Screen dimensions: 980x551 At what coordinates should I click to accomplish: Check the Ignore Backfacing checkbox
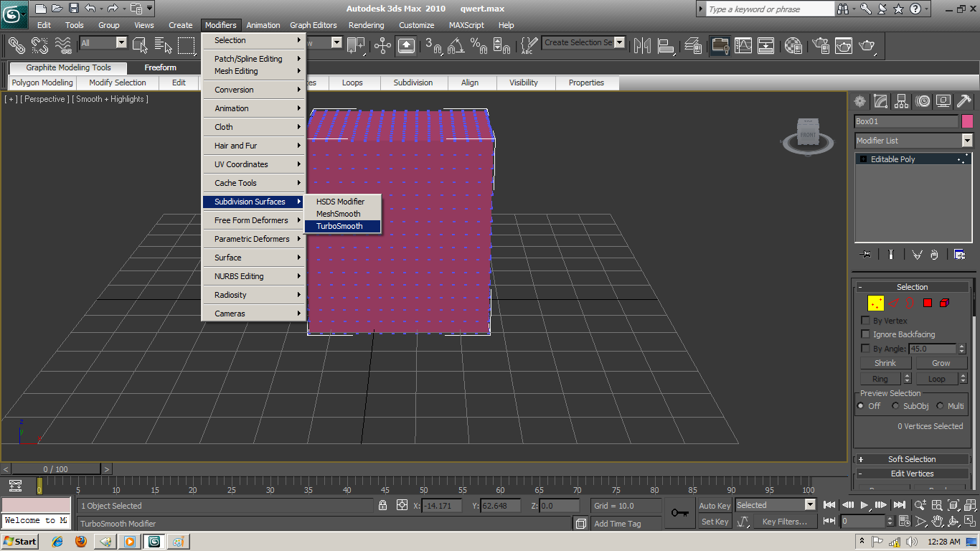(x=865, y=334)
